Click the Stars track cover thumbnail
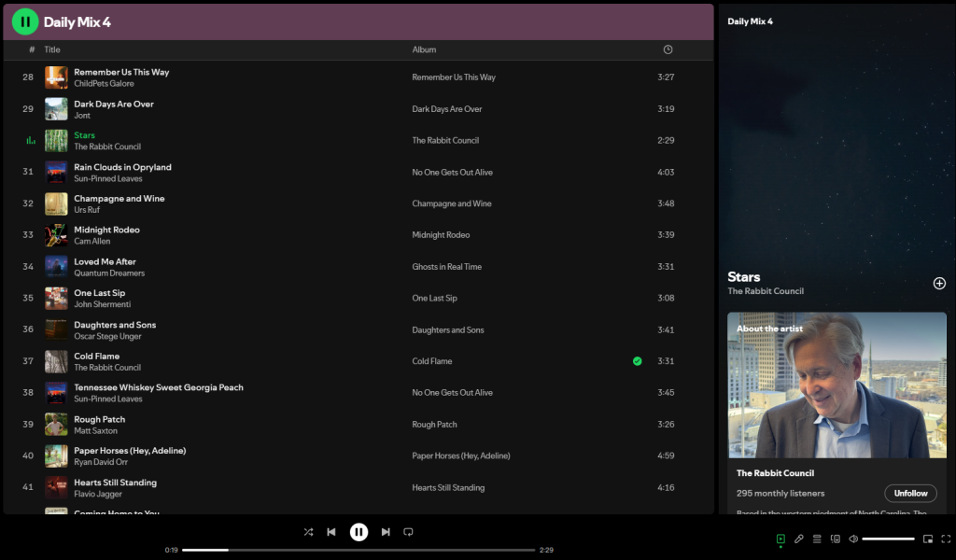The height and width of the screenshot is (560, 956). point(56,141)
